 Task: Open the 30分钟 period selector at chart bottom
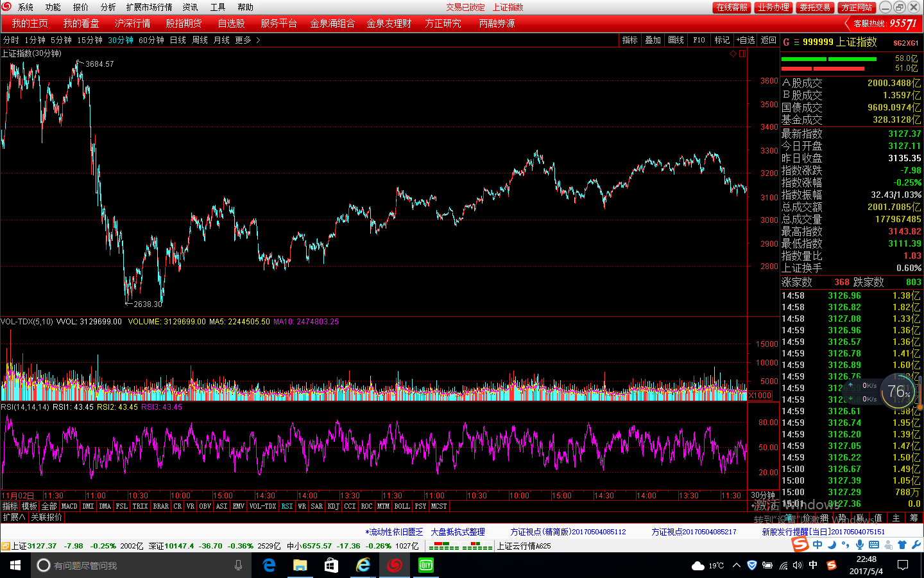click(x=763, y=496)
